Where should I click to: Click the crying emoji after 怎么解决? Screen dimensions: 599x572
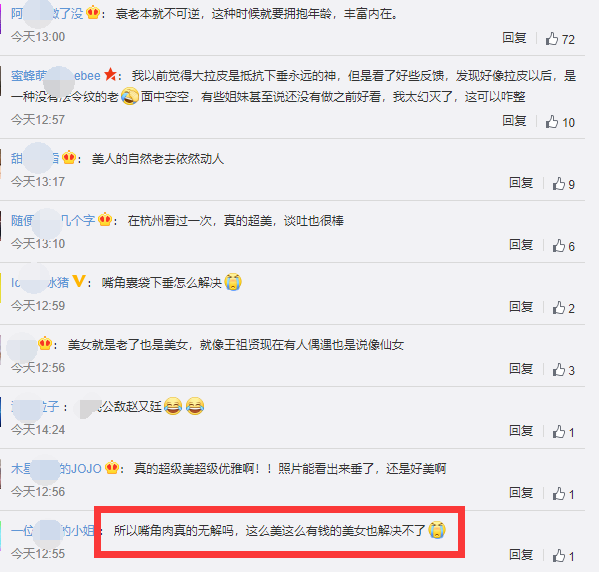233,282
